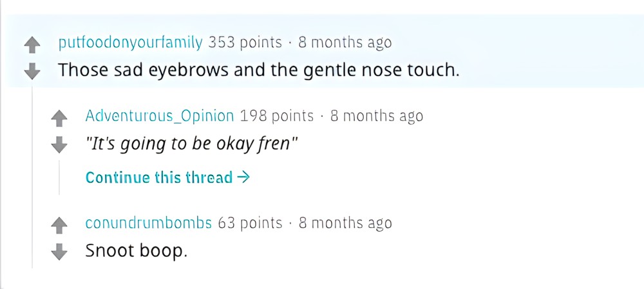
Task: Upvote putfoodonyourfamily's comment
Action: click(x=32, y=45)
